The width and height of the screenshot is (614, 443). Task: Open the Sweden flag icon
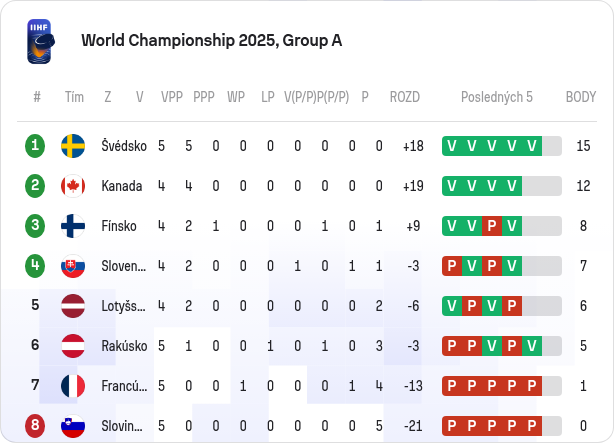click(73, 146)
